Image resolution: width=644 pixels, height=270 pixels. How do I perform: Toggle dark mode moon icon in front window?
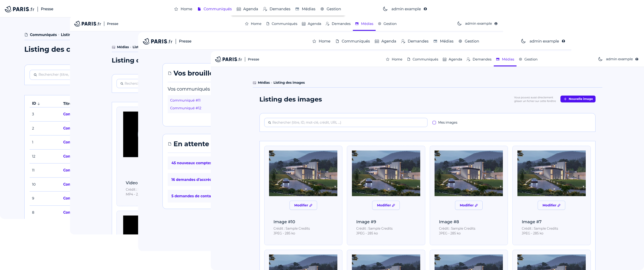coord(600,59)
